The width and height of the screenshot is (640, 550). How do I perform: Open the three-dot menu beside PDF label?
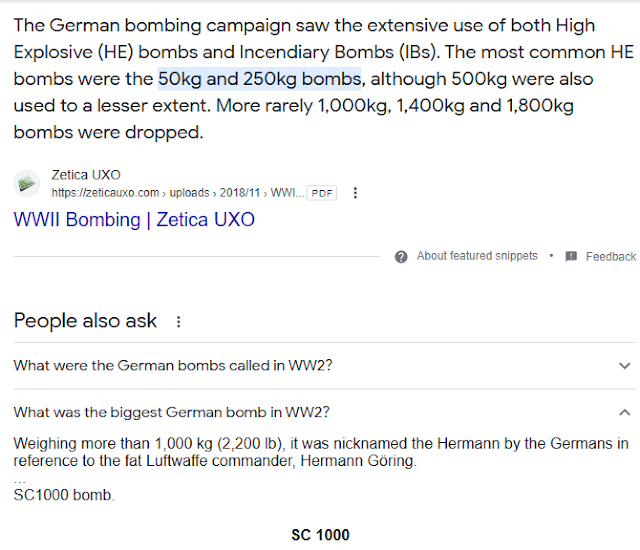point(355,193)
